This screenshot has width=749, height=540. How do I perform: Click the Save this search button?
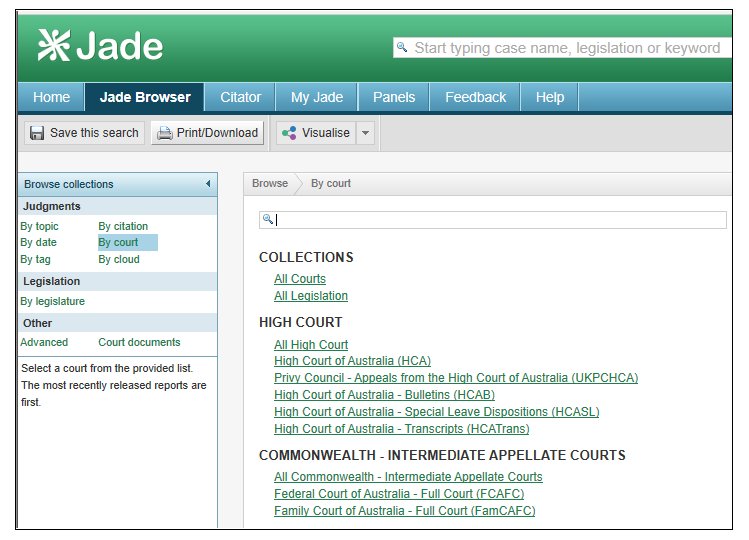tap(85, 133)
